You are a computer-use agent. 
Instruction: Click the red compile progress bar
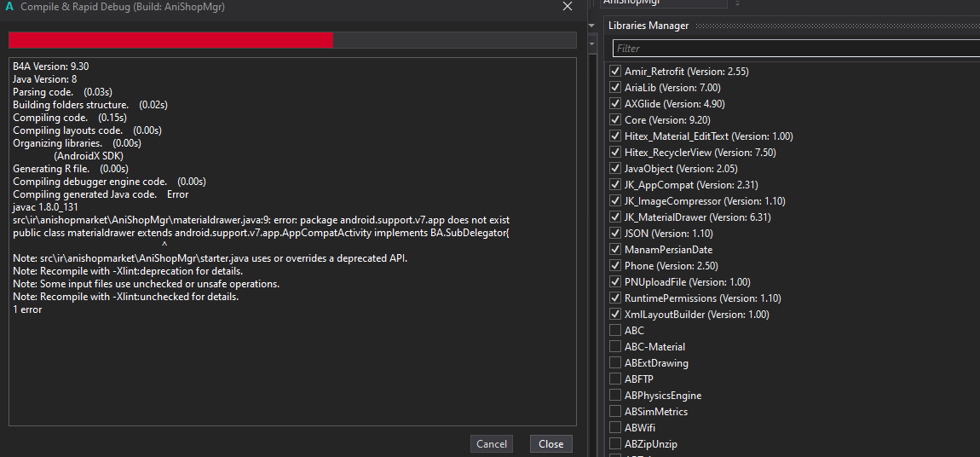170,40
